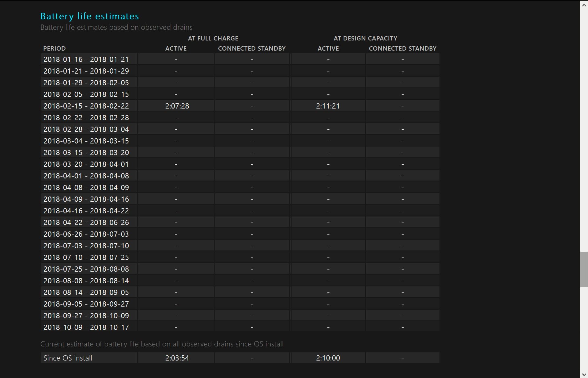This screenshot has height=378, width=588.
Task: Click period 2018-02-28 - 2018-03-04
Action: (86, 129)
